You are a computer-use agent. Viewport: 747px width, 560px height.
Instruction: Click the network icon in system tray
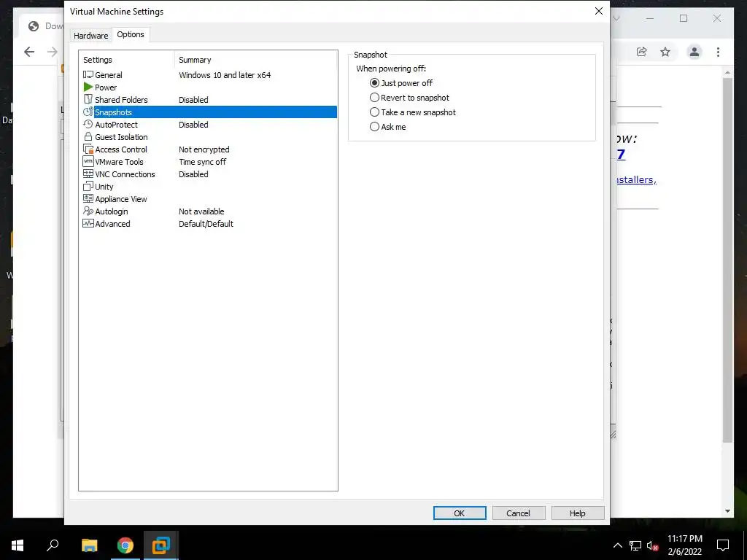635,545
